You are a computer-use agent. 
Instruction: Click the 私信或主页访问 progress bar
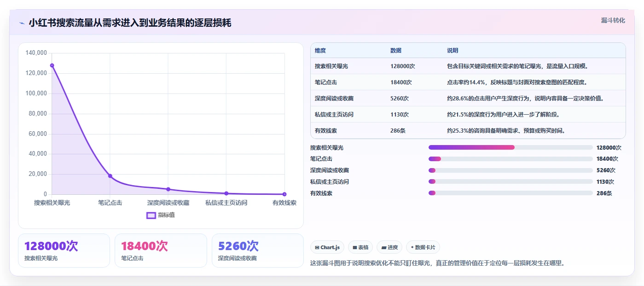(511, 181)
